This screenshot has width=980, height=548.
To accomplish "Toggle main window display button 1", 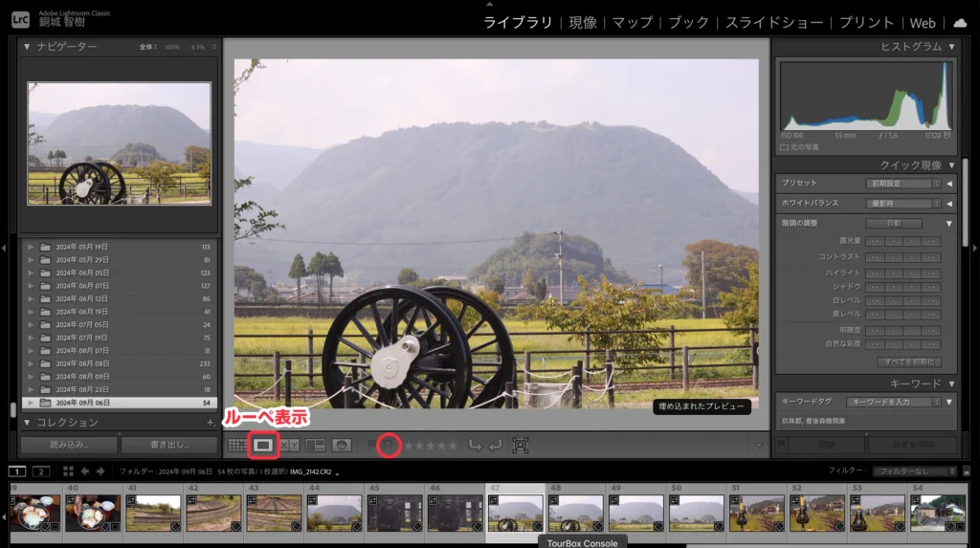I will [x=17, y=471].
